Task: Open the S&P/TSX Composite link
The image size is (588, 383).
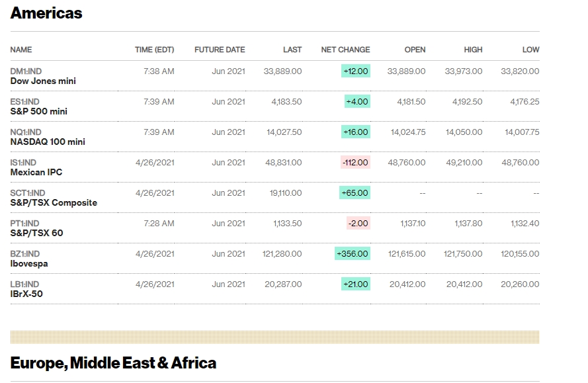Action: 54,202
